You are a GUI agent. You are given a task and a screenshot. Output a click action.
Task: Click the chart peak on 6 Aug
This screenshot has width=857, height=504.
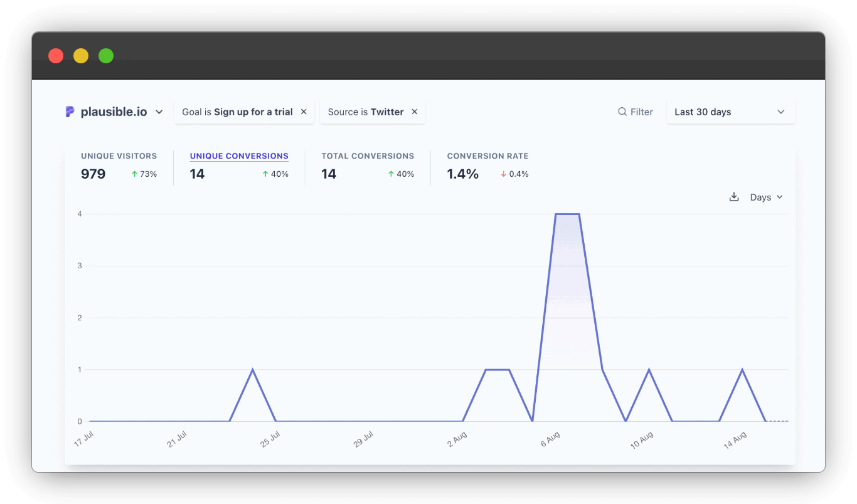(x=567, y=214)
